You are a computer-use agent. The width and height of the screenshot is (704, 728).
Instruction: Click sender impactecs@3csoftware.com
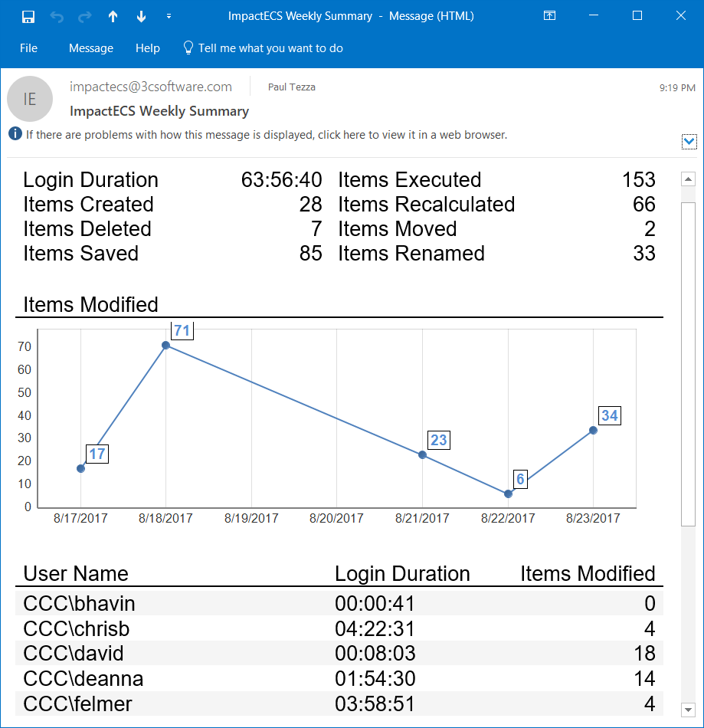(151, 87)
